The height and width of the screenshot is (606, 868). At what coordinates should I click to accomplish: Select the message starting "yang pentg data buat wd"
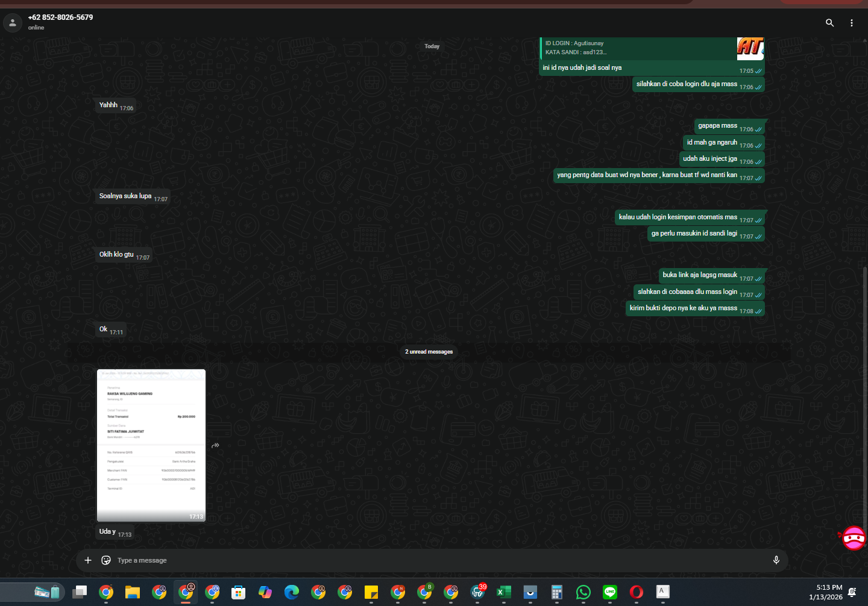659,175
